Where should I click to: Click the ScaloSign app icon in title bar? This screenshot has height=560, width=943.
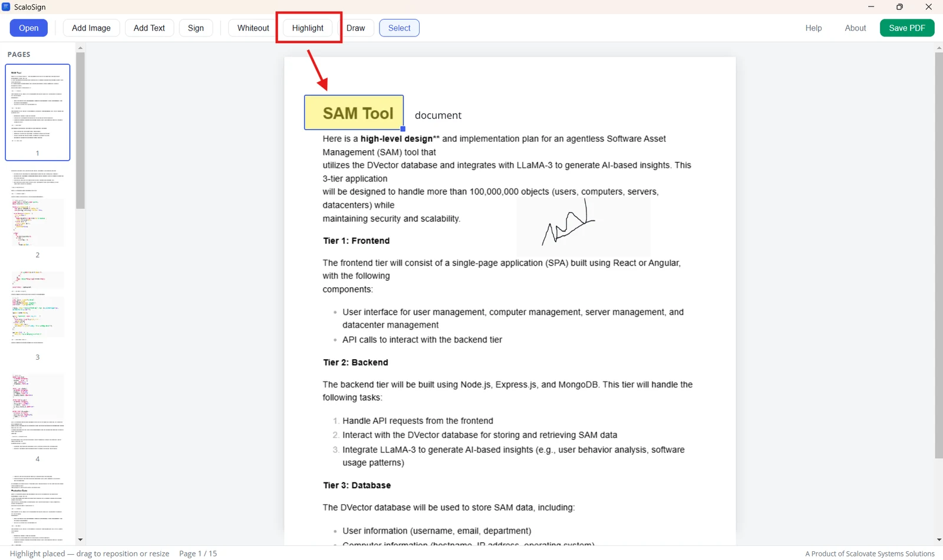pos(6,6)
